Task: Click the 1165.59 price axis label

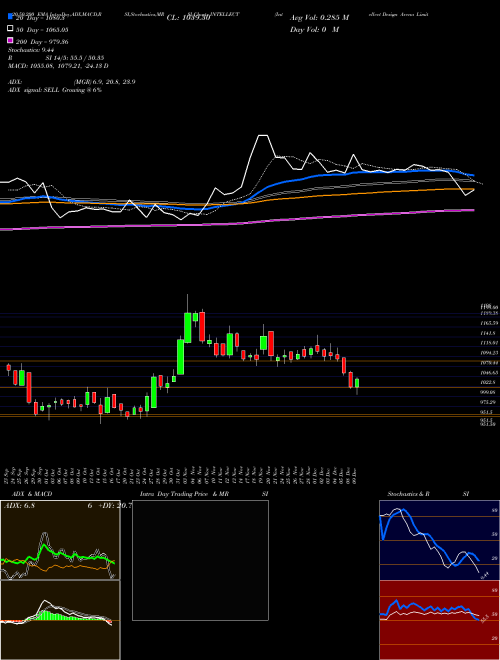Action: coord(490,323)
